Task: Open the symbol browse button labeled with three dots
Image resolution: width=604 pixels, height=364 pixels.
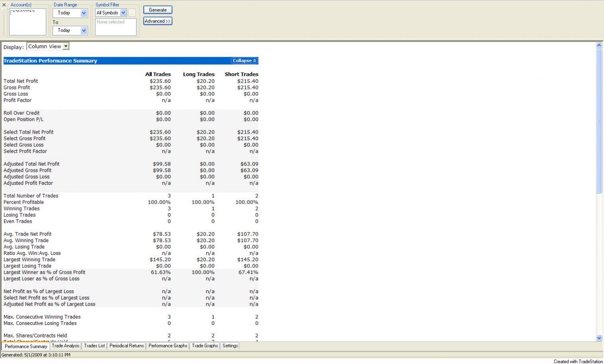Action: coord(132,13)
